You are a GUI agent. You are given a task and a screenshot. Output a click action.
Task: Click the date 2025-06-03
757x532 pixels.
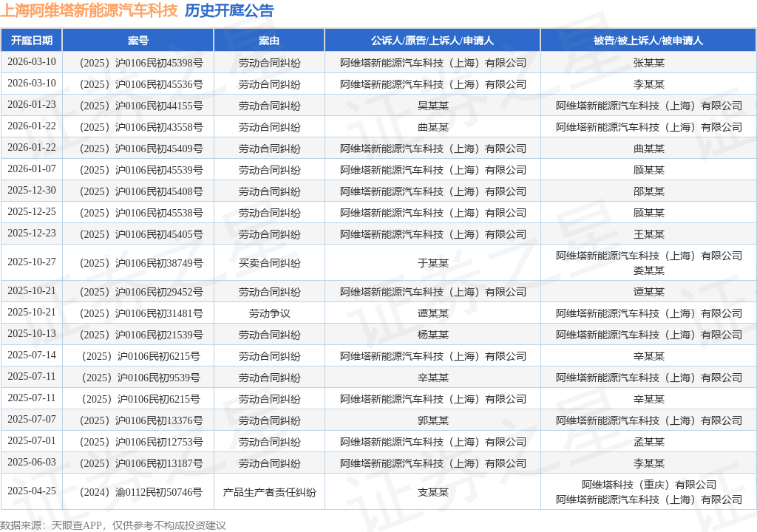coord(32,462)
